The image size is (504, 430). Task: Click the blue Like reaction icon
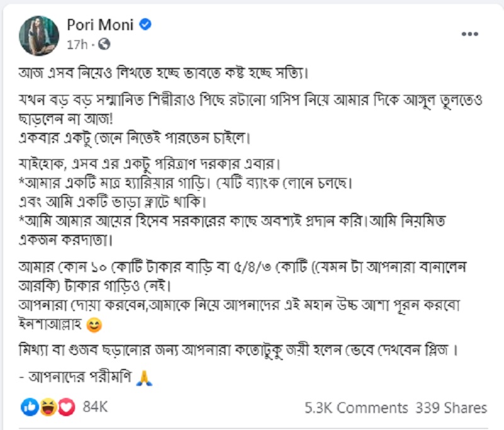point(30,407)
